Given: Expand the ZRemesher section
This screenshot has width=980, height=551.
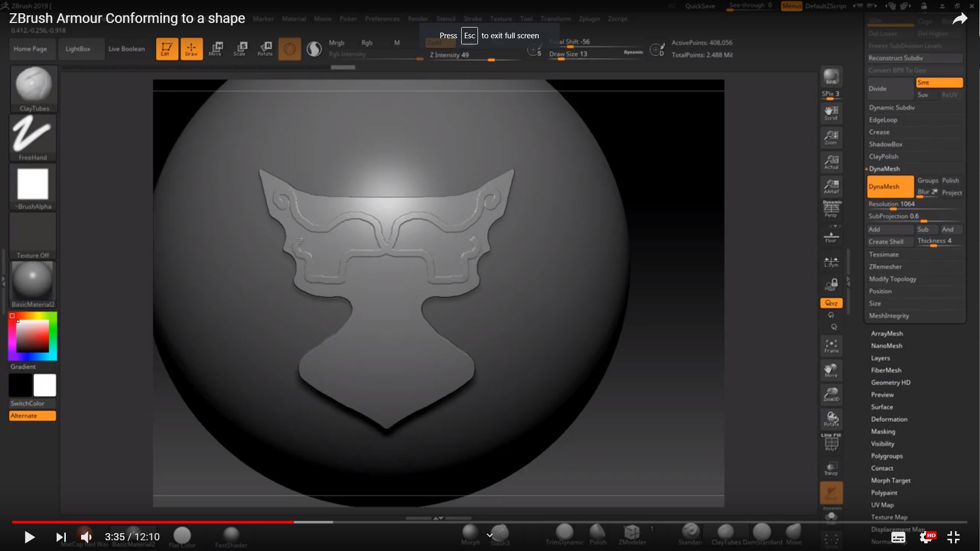Looking at the screenshot, I should pyautogui.click(x=885, y=267).
